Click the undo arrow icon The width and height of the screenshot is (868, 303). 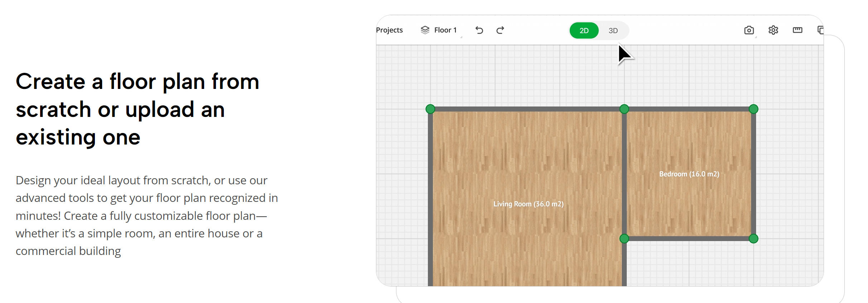click(479, 30)
